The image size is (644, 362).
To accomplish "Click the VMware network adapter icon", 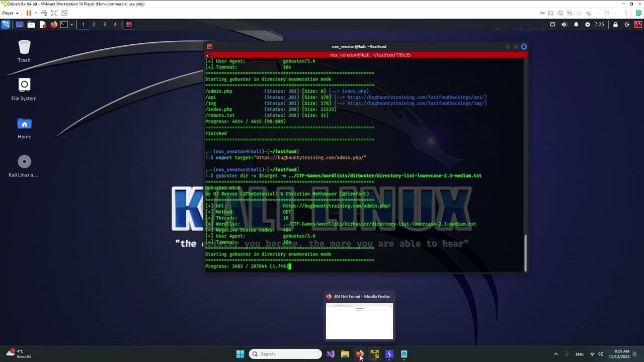I will [570, 13].
